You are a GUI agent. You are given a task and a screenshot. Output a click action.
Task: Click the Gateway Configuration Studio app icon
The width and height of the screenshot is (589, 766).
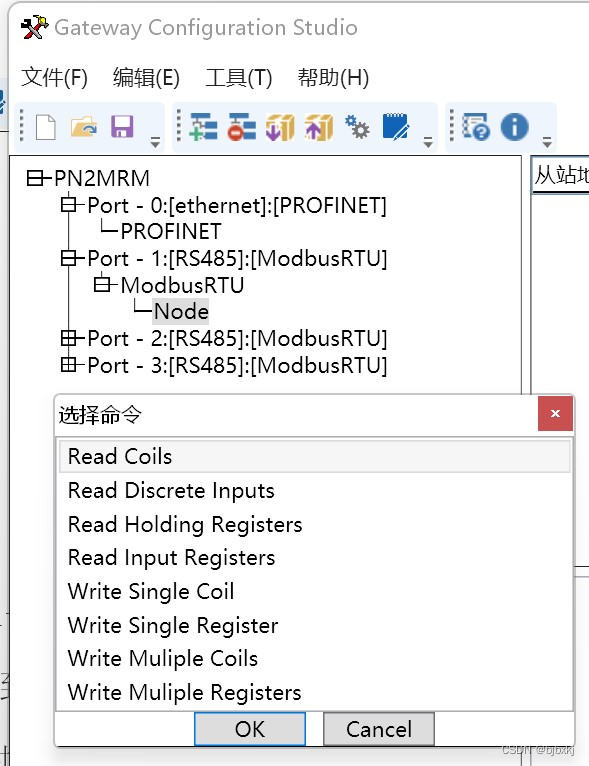(34, 27)
